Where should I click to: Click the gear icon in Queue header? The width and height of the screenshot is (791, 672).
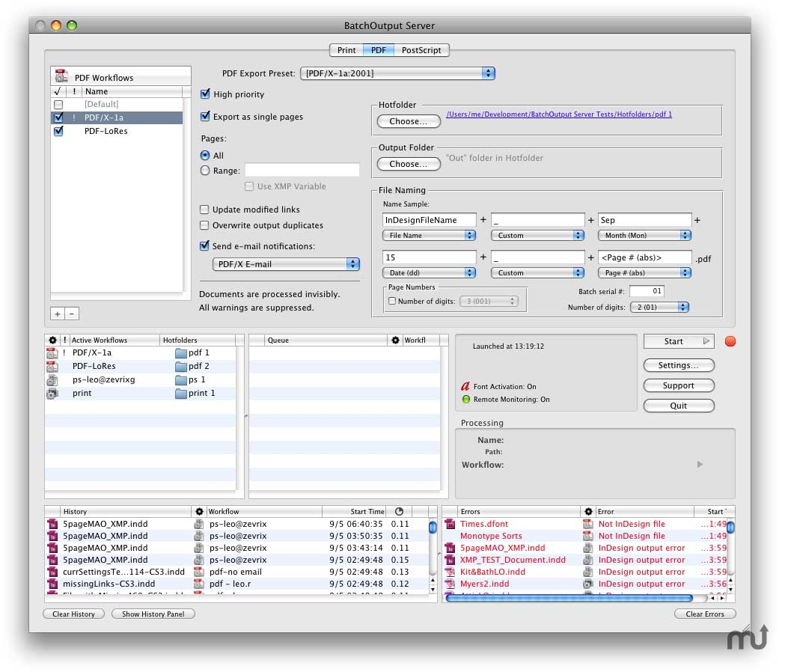pyautogui.click(x=395, y=340)
